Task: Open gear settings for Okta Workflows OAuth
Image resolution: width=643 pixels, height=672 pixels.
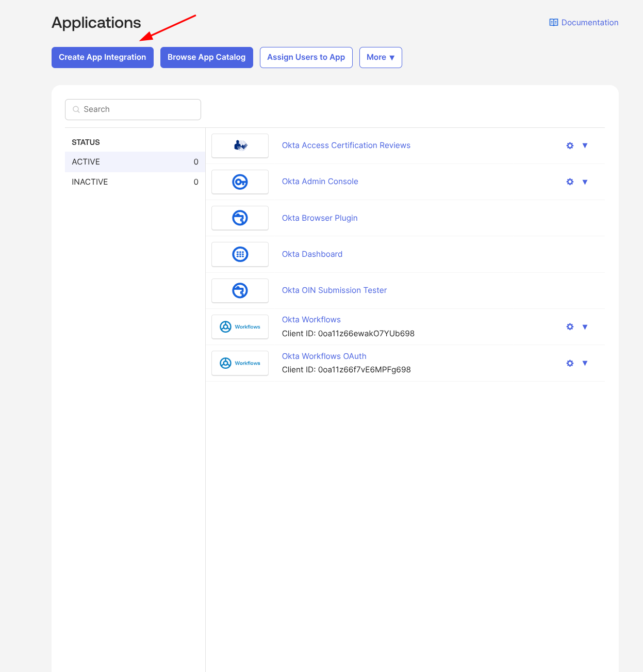Action: tap(570, 363)
